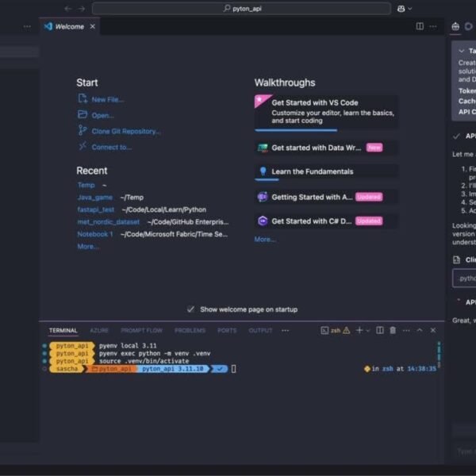Click the chat command input box

[x=464, y=278]
